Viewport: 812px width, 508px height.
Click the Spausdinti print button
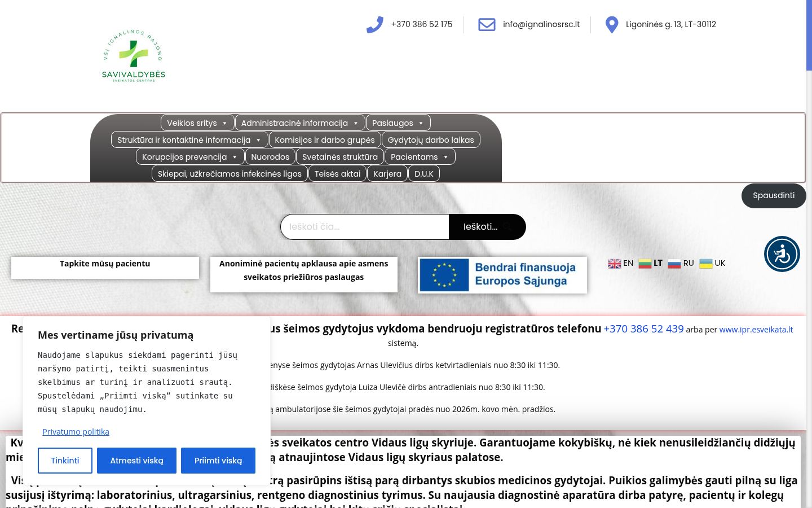[774, 196]
